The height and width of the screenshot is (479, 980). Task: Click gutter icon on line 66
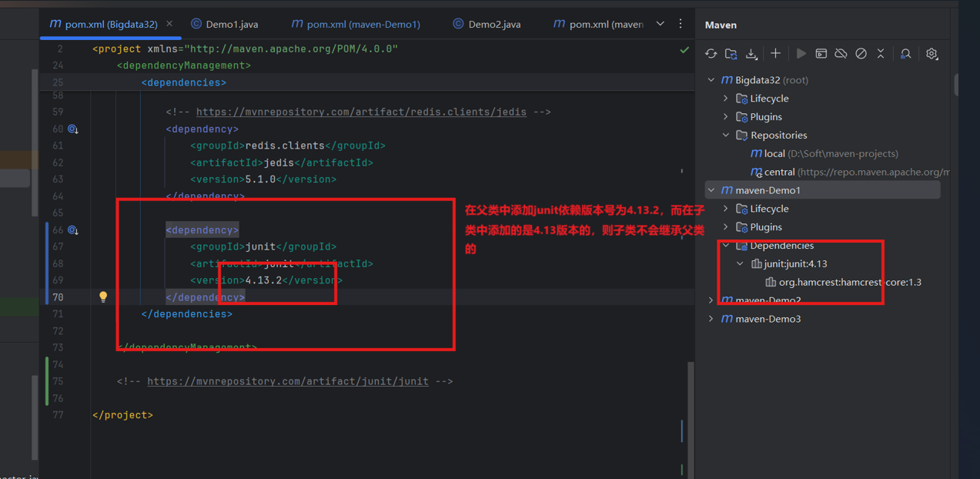point(73,230)
